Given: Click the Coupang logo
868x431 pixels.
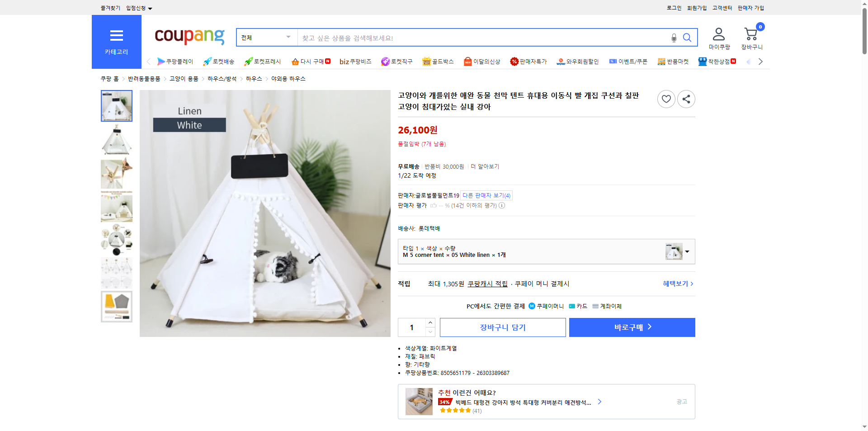Looking at the screenshot, I should tap(189, 37).
